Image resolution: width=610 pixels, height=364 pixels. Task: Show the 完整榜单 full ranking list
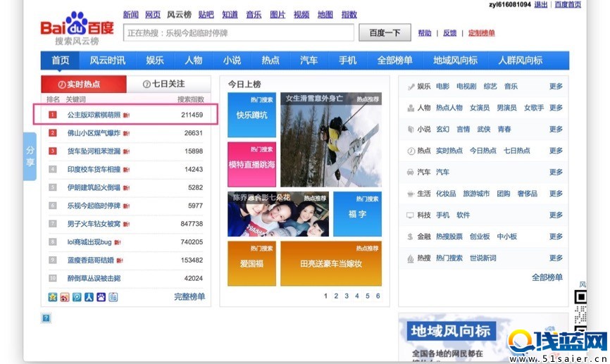[189, 297]
